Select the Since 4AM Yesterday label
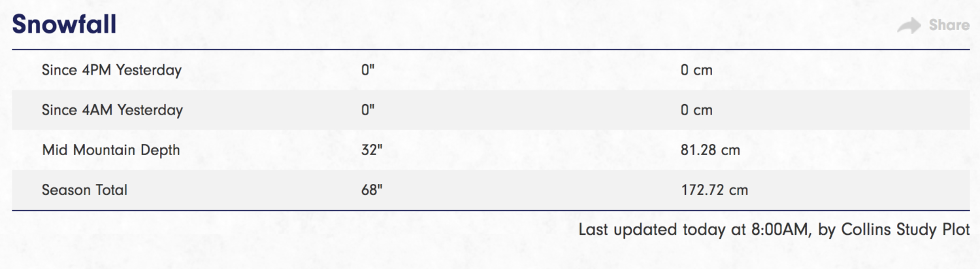This screenshot has height=269, width=980. 112,110
